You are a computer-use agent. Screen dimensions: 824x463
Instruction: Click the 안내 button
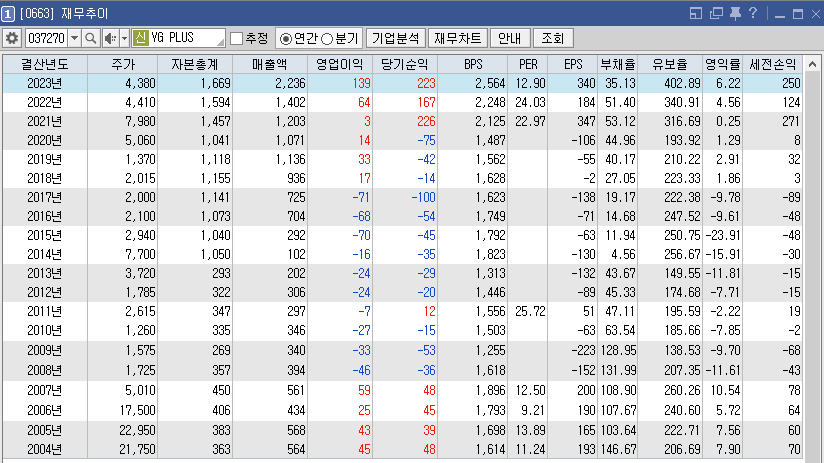(510, 38)
